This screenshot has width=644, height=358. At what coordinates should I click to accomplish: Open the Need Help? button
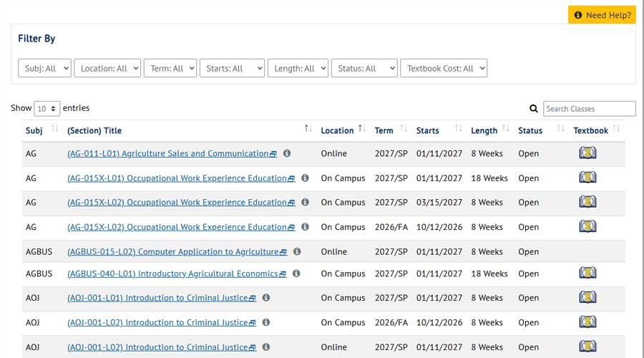[x=602, y=15]
